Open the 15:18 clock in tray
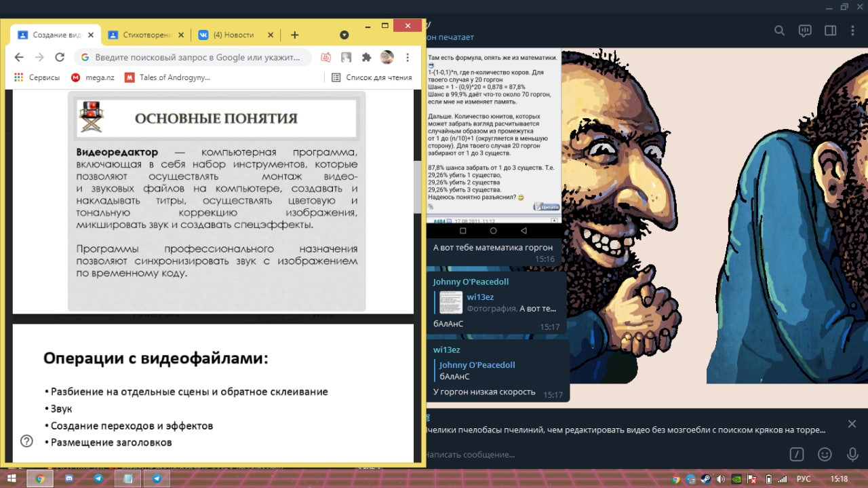Screen dimensions: 868x488 click(x=840, y=478)
